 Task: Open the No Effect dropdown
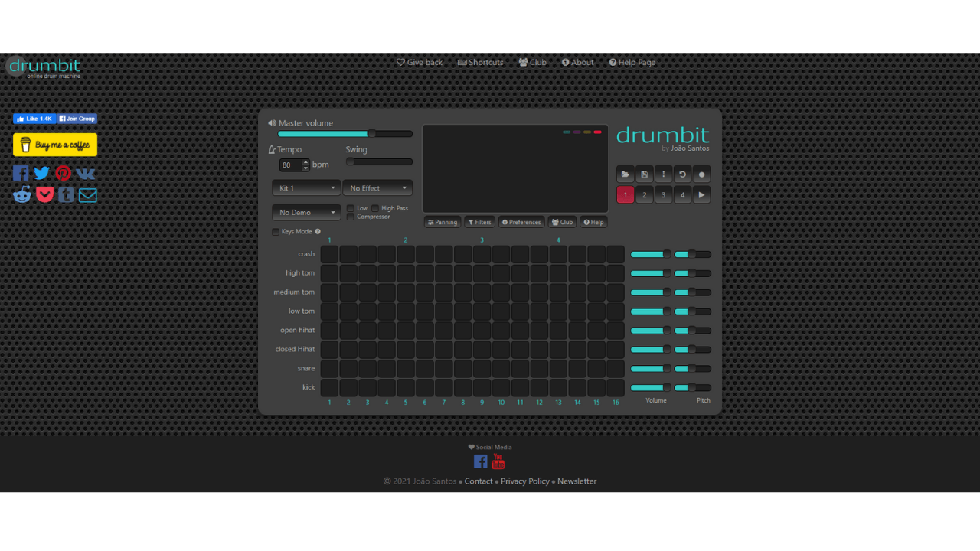(377, 187)
